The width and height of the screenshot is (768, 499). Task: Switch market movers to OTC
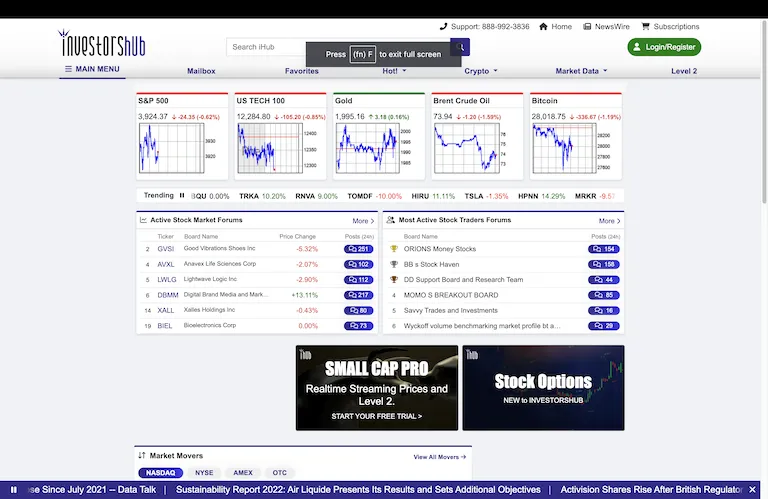click(x=279, y=472)
